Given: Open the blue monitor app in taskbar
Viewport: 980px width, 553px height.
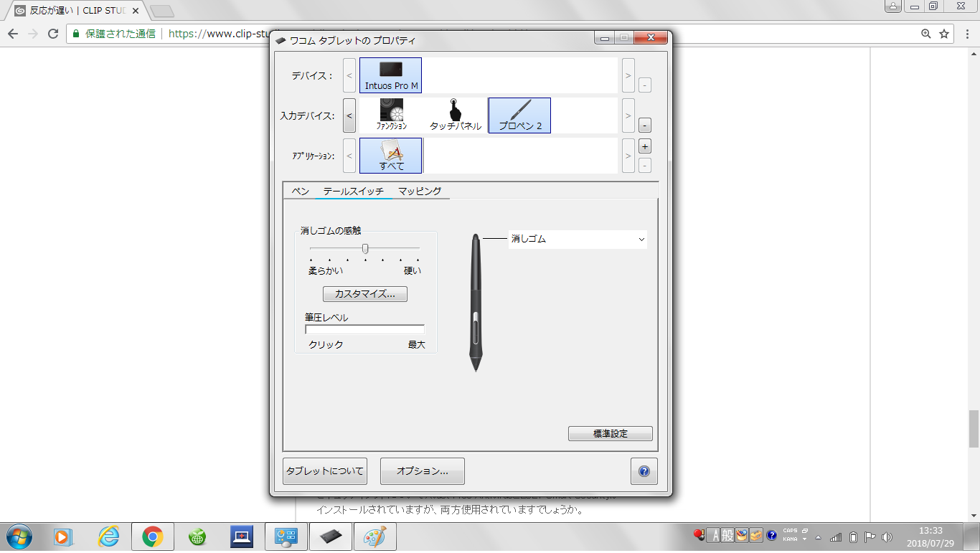Looking at the screenshot, I should 242,537.
